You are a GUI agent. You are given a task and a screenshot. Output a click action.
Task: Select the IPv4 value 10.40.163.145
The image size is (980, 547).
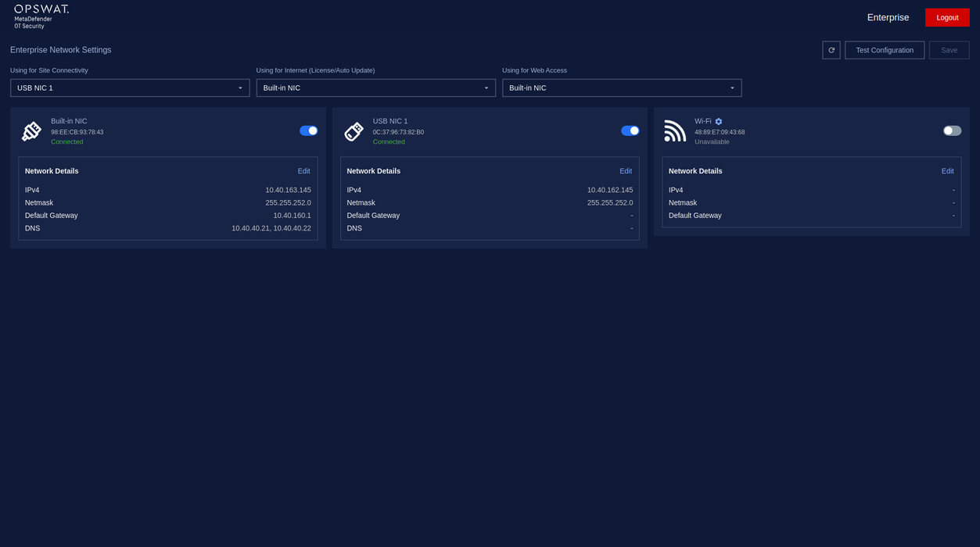[288, 190]
